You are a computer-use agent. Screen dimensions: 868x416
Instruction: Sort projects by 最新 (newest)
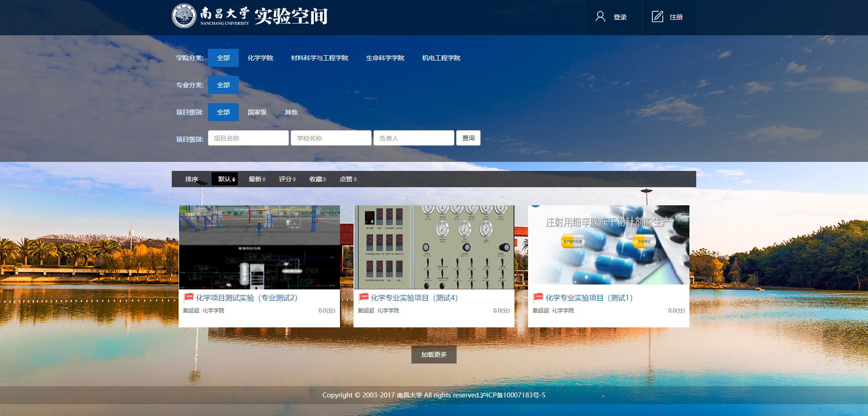click(257, 180)
